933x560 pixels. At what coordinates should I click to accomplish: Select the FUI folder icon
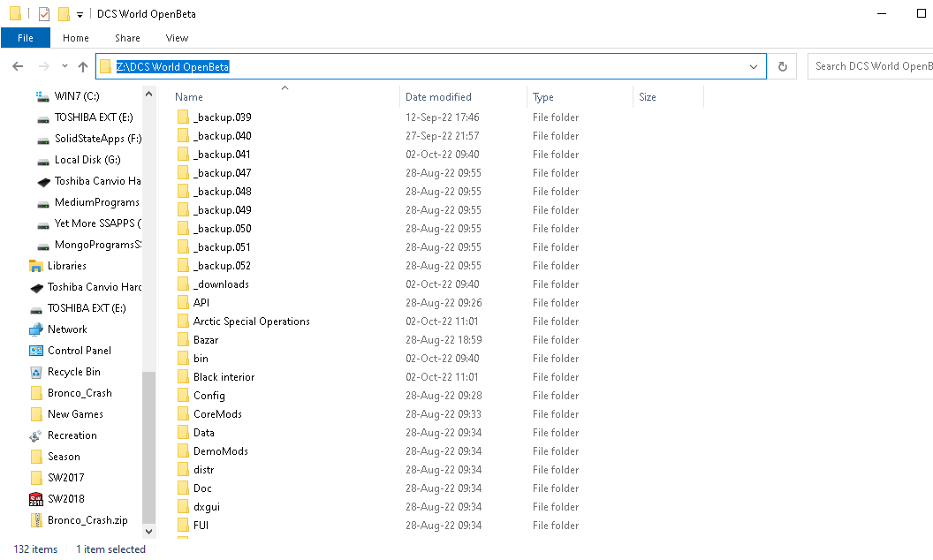pos(183,525)
